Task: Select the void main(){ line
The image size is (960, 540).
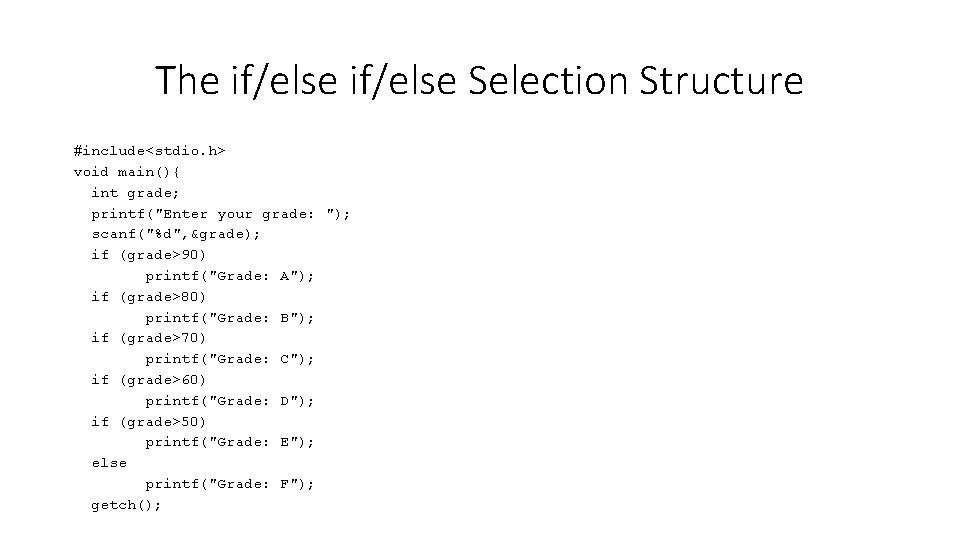Action: coord(127,171)
